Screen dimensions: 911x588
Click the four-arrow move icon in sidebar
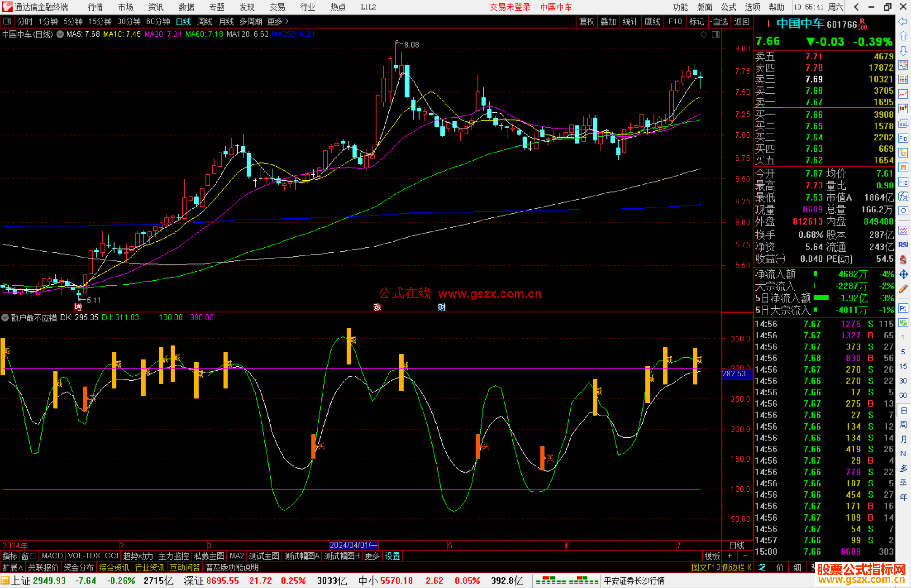(x=903, y=274)
